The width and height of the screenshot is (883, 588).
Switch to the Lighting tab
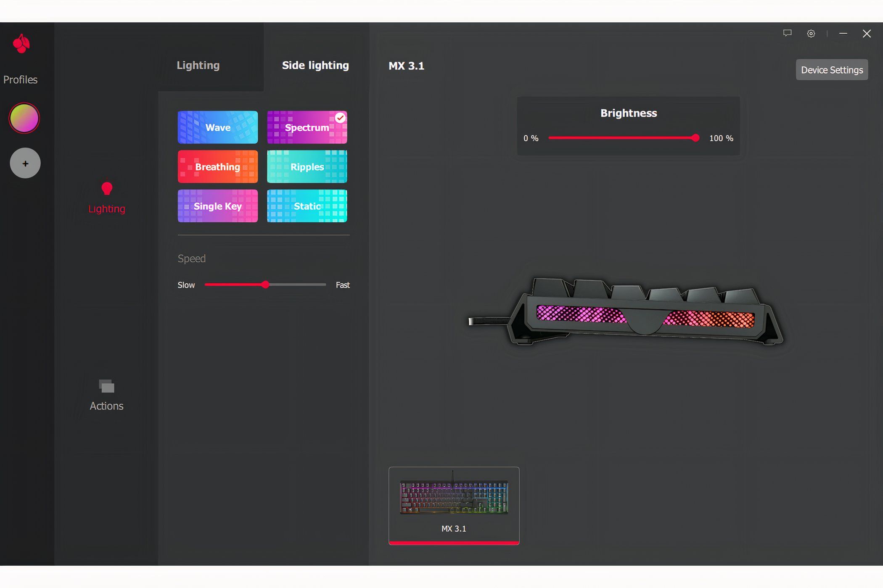pos(198,65)
